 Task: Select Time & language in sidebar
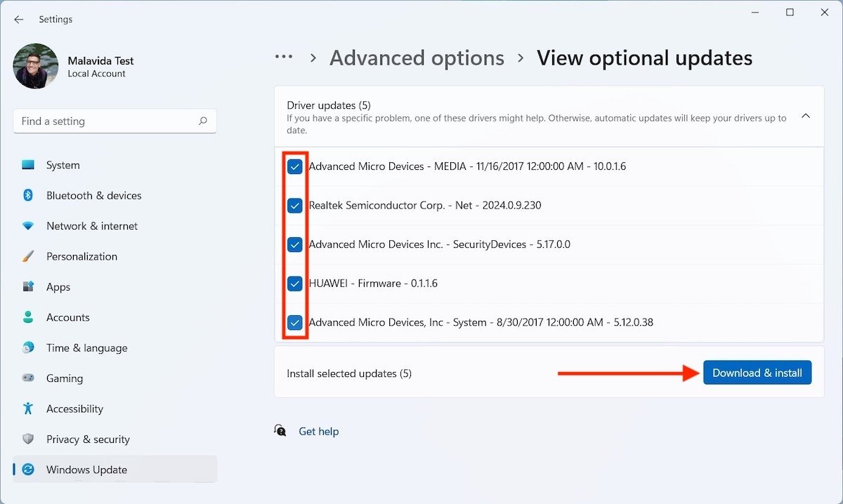tap(115, 347)
